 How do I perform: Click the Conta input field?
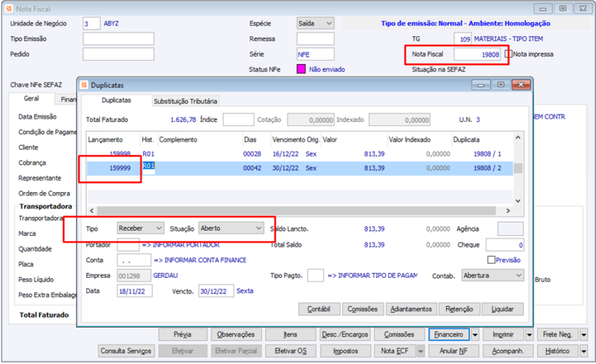[134, 261]
